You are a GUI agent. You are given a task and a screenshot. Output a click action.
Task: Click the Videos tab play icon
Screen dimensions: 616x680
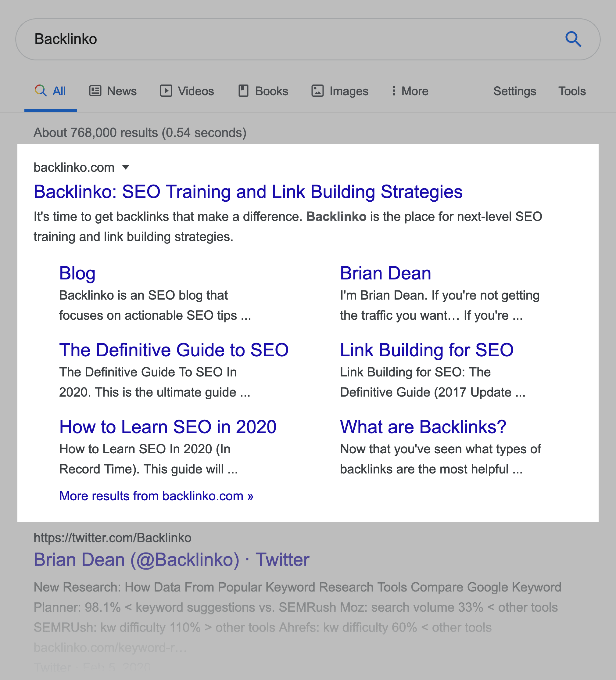pos(166,91)
